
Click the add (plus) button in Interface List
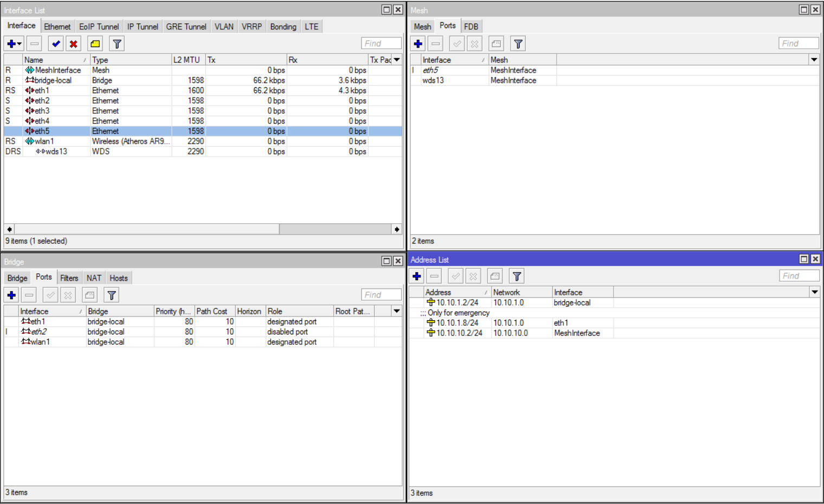pos(11,44)
